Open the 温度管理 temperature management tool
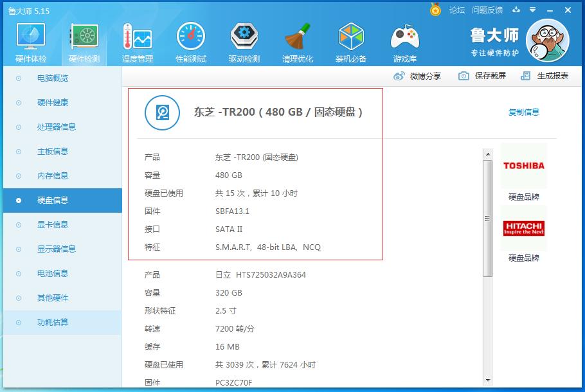The image size is (585, 392). (137, 40)
